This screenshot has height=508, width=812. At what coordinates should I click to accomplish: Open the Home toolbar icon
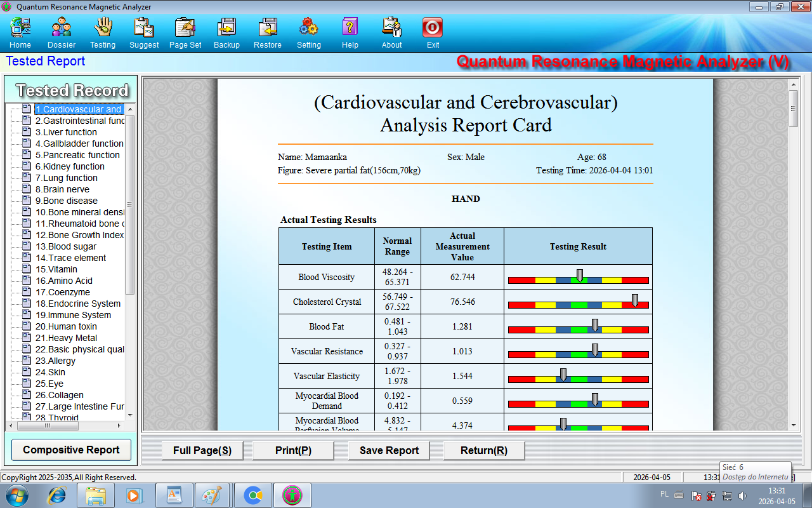point(20,29)
